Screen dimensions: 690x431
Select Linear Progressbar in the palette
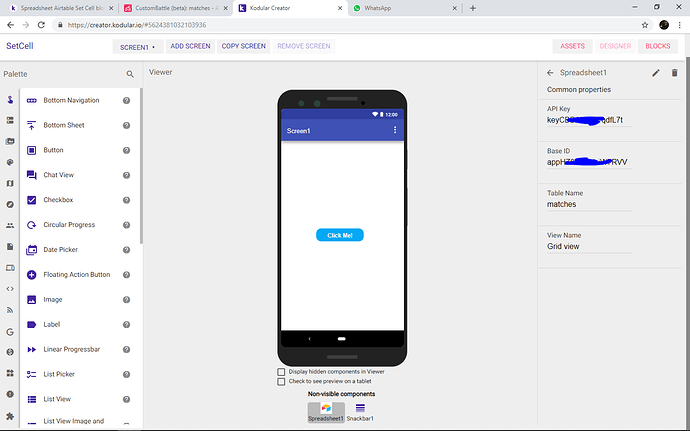pyautogui.click(x=71, y=350)
